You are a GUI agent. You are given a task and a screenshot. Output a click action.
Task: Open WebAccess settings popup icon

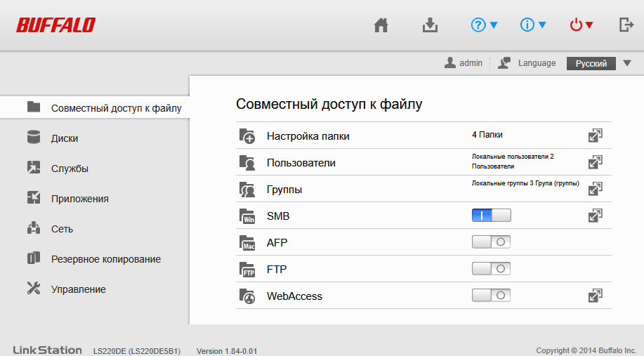click(x=595, y=296)
